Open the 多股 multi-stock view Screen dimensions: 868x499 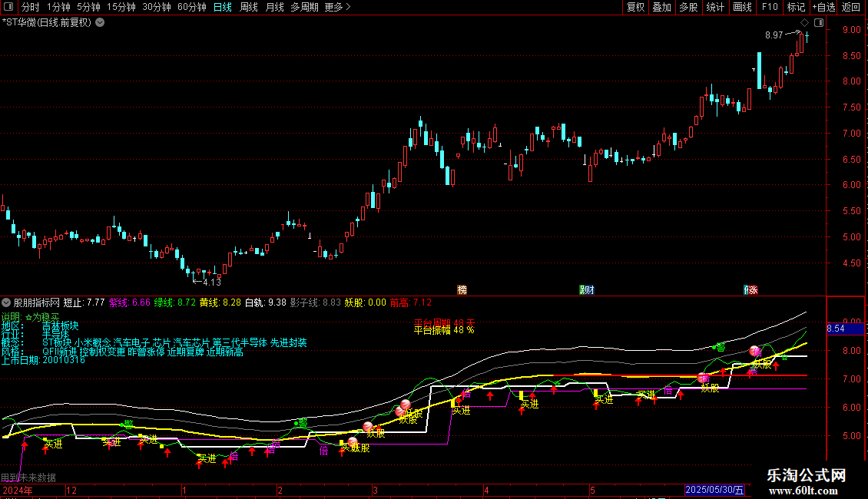(x=688, y=7)
